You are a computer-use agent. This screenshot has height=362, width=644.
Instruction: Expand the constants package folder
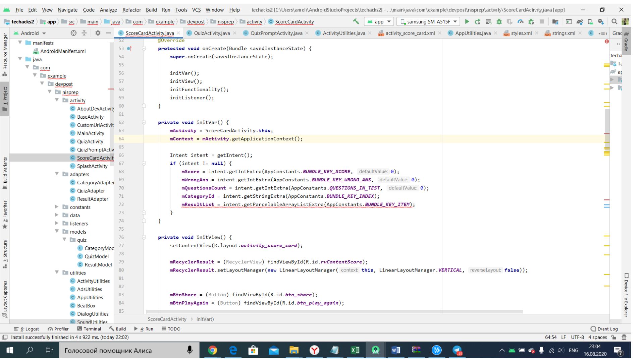[x=57, y=207]
